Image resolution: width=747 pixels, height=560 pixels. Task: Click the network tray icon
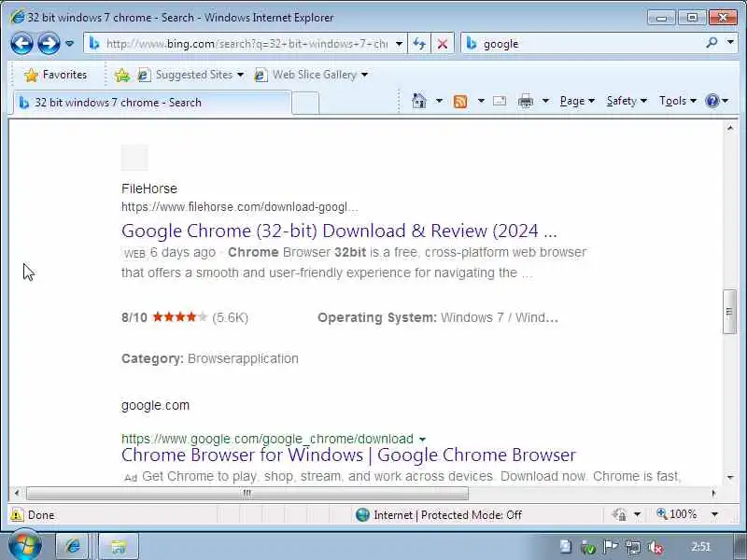tap(633, 548)
